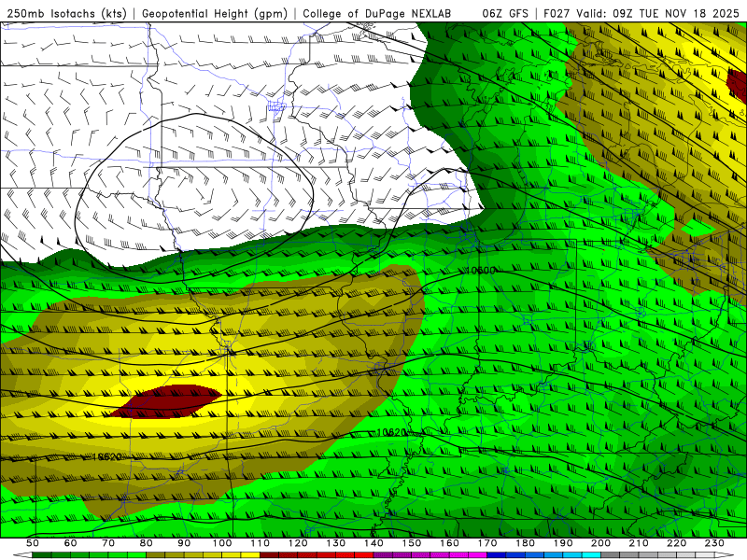Click the large dark red jet core
747x560 pixels.
[x=166, y=401]
